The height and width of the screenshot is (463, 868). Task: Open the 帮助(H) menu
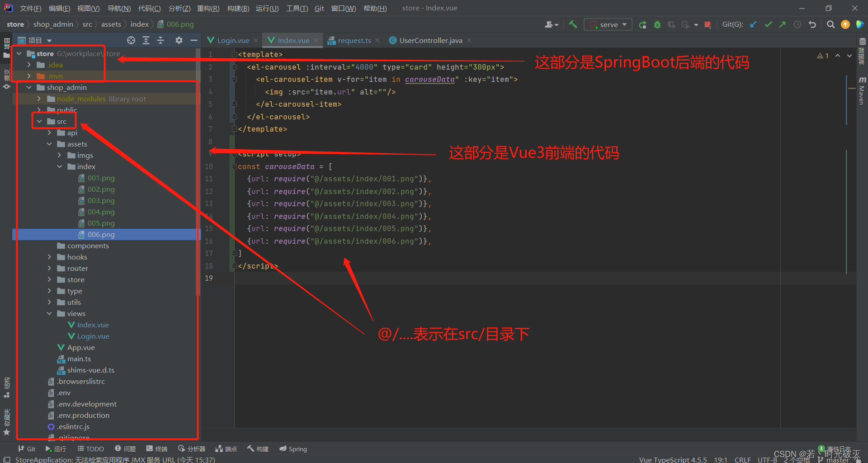tap(375, 8)
